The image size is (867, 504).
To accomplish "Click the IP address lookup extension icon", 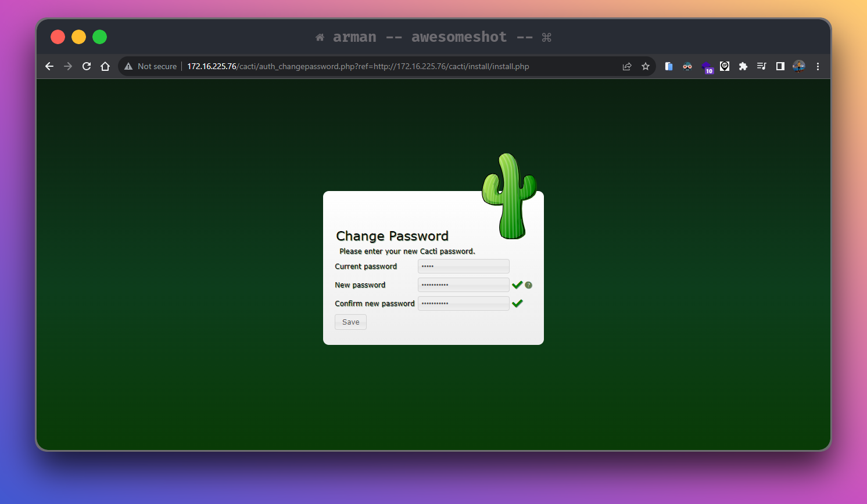I will click(x=725, y=66).
